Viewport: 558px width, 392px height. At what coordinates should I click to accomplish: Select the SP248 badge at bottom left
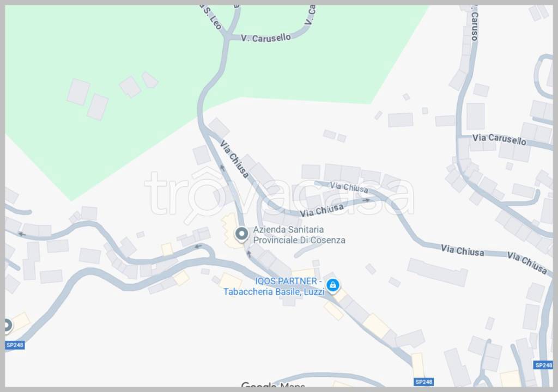15,345
